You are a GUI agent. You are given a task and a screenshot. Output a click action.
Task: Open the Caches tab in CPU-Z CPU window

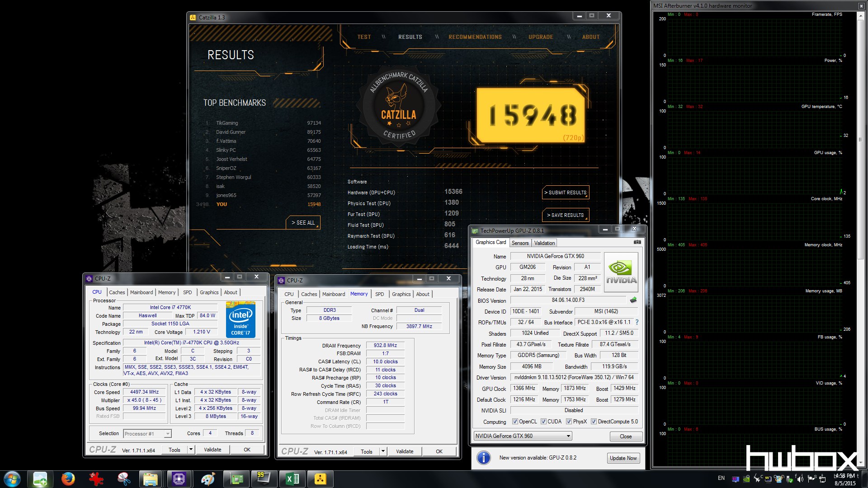(117, 292)
